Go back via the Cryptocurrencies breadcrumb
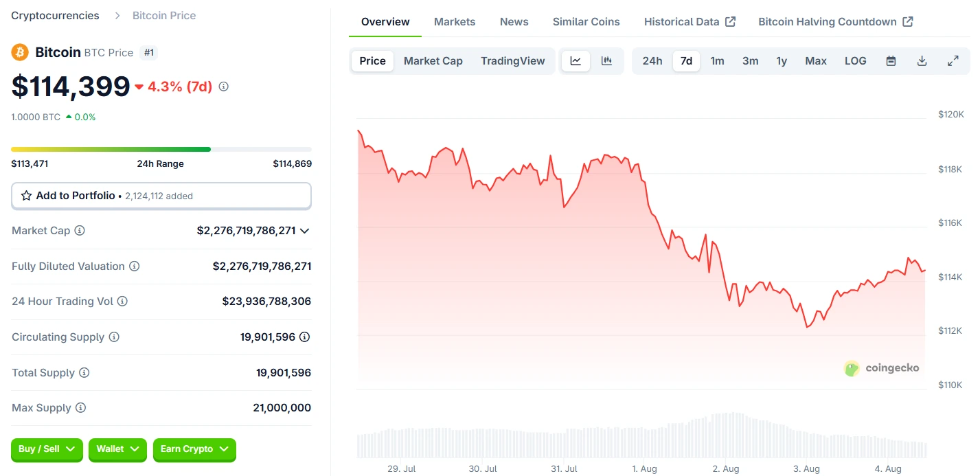This screenshot has height=476, width=980. click(x=54, y=15)
